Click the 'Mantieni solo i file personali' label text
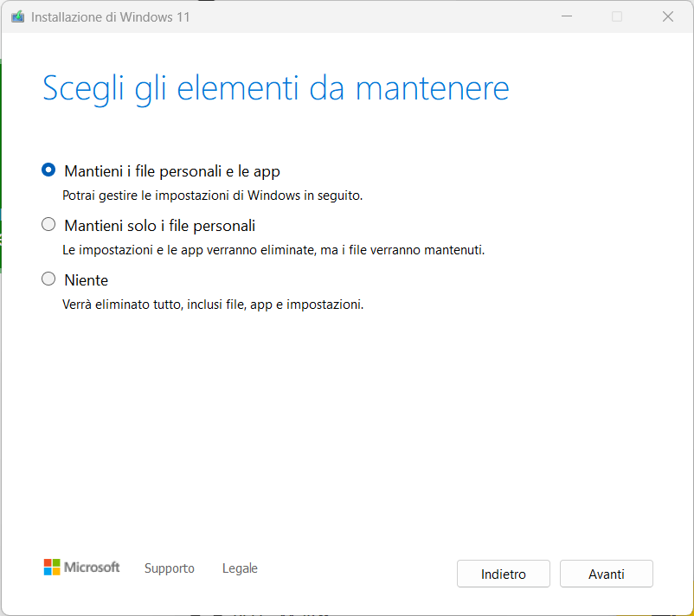This screenshot has height=616, width=694. (x=160, y=226)
